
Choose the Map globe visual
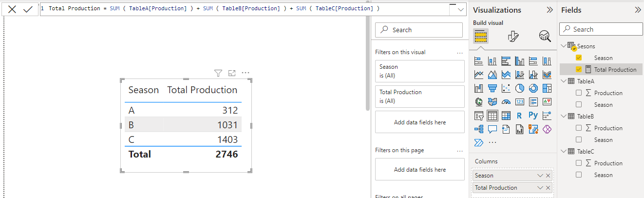click(x=479, y=102)
